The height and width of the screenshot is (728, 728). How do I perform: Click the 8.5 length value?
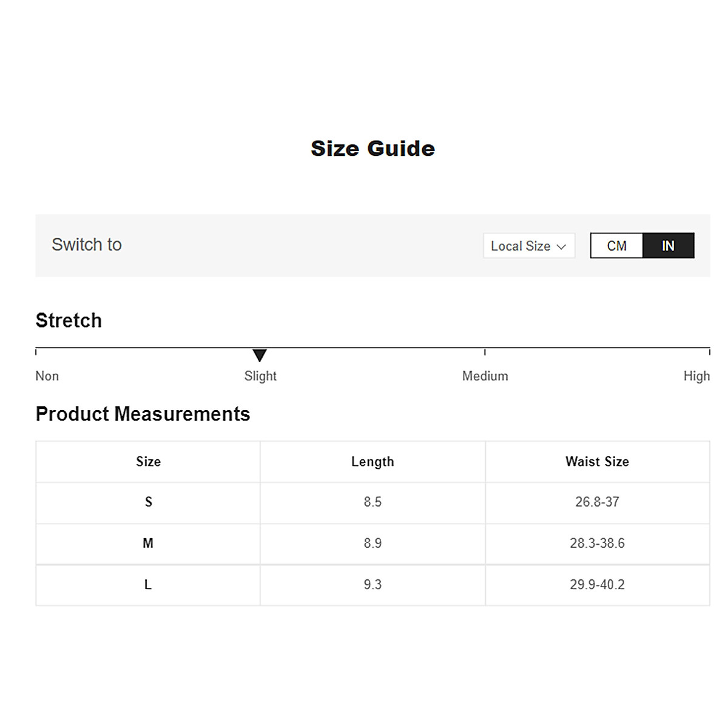pos(372,502)
